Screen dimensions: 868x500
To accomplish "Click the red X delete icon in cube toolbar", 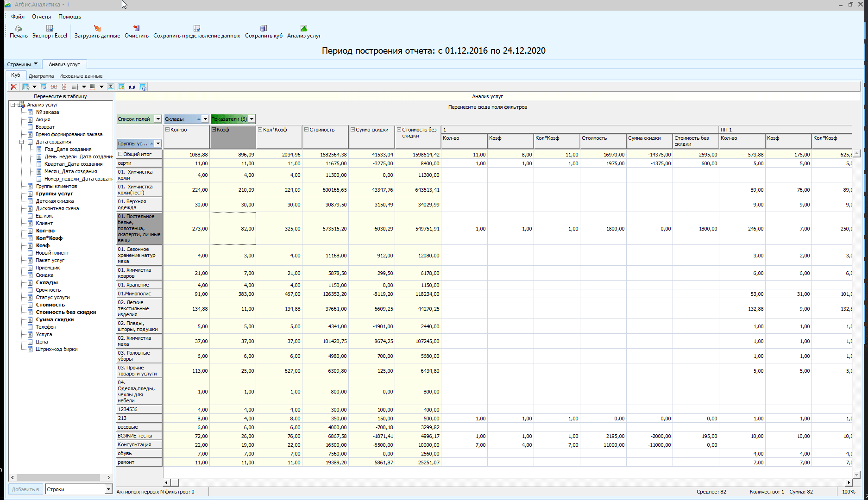I will coord(13,87).
